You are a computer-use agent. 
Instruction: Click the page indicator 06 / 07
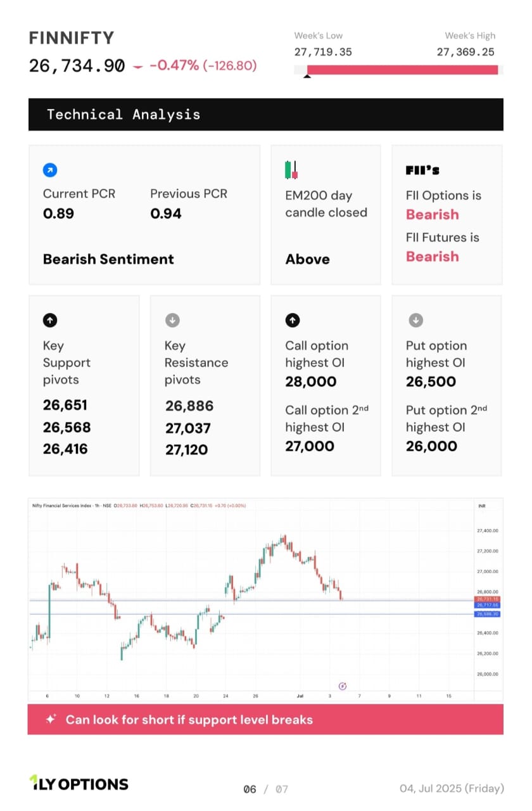click(265, 789)
